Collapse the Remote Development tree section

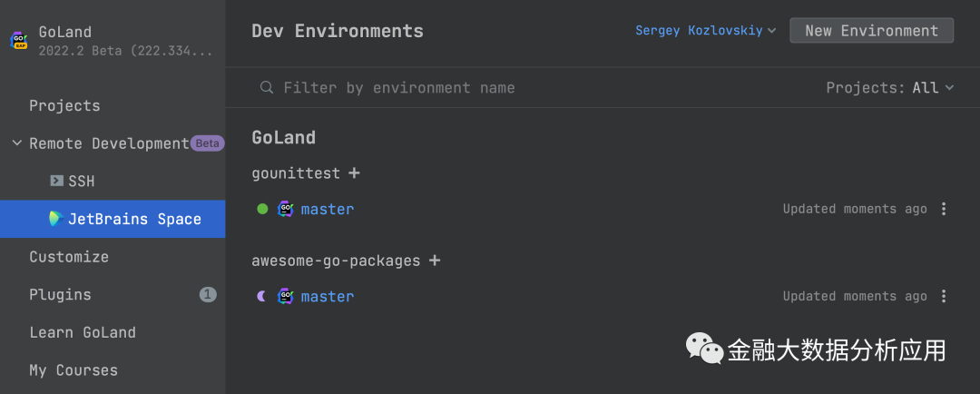(x=17, y=143)
